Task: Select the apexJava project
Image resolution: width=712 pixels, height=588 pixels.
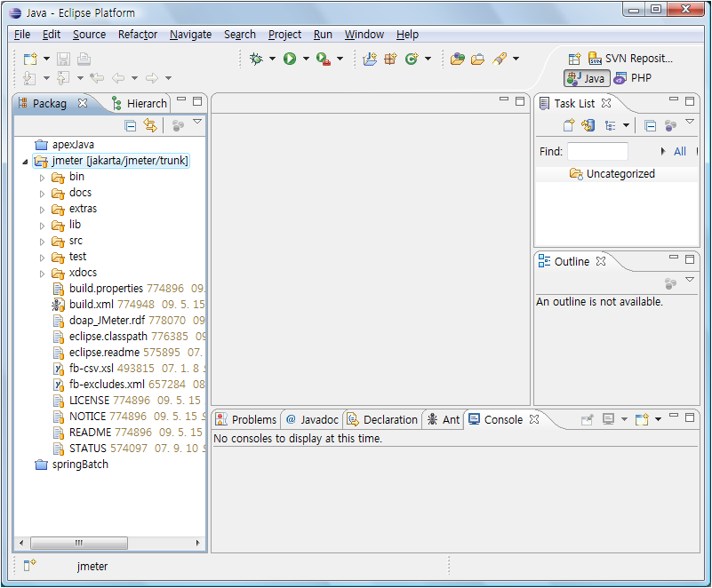Action: point(65,145)
